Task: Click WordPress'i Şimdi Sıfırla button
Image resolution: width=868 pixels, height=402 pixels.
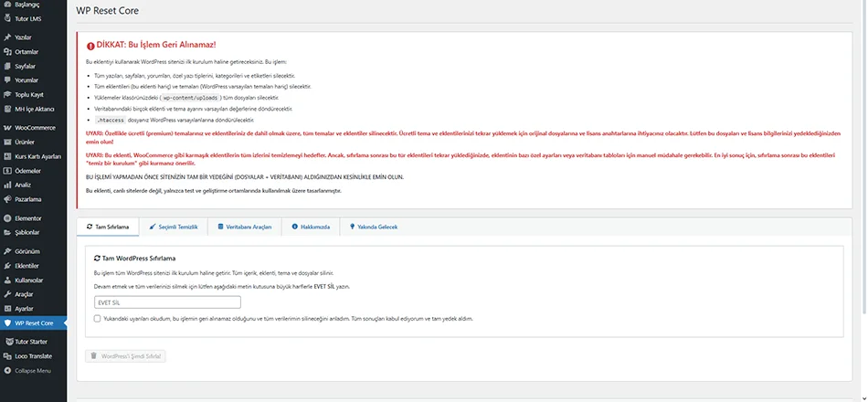Action: 126,356
